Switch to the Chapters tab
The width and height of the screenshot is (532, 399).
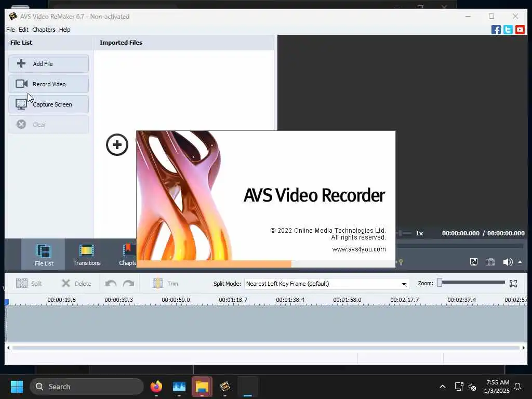[128, 255]
